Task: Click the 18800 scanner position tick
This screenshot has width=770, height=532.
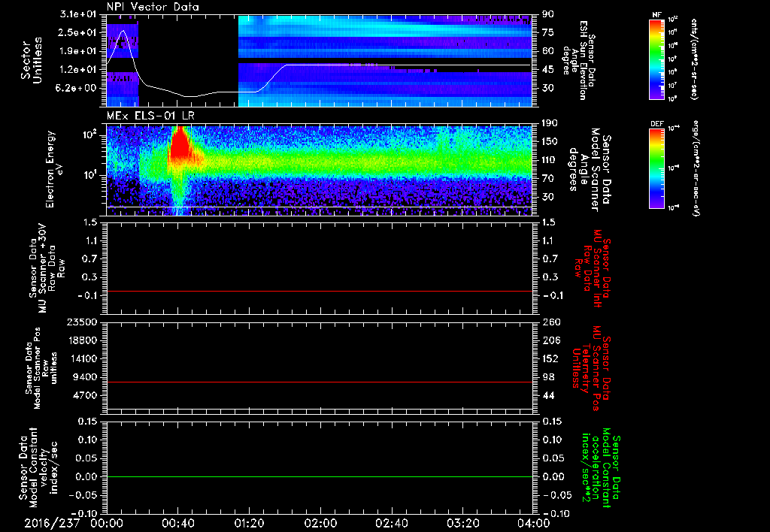Action: [x=82, y=340]
